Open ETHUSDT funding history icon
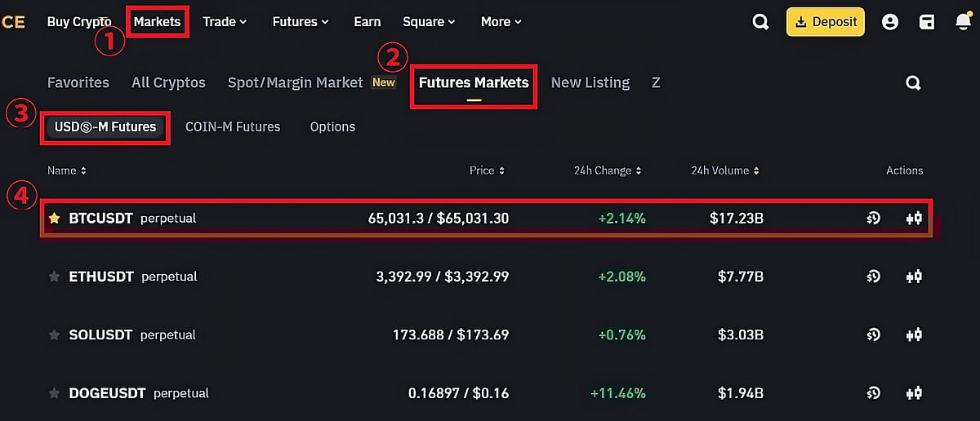Viewport: 980px width, 421px height. pos(873,277)
